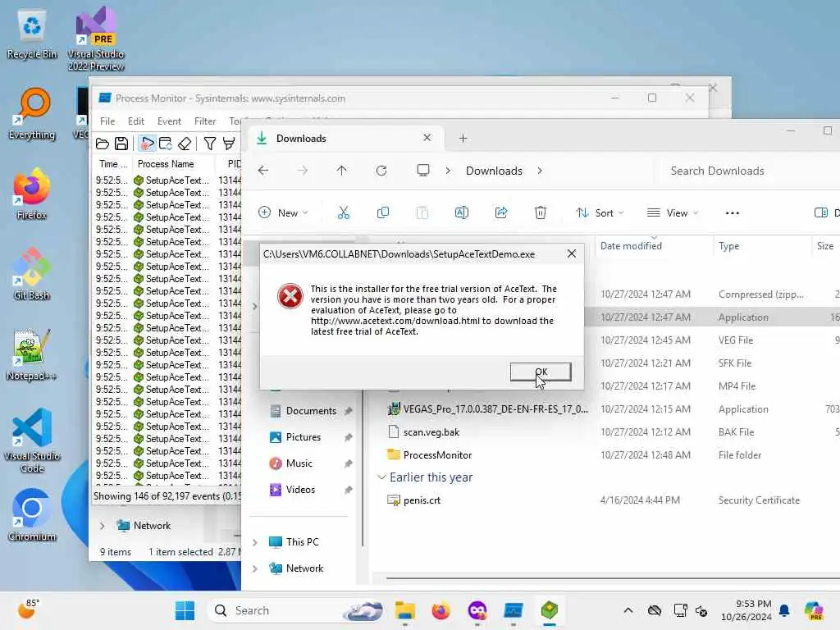Open the Sort dropdown
The width and height of the screenshot is (840, 630).
(600, 212)
